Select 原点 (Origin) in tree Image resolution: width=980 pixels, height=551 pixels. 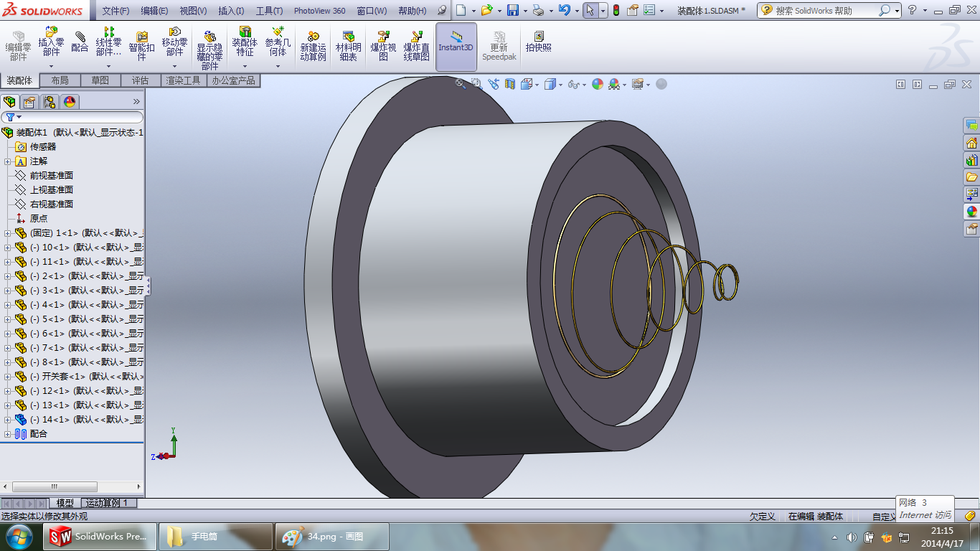coord(39,219)
